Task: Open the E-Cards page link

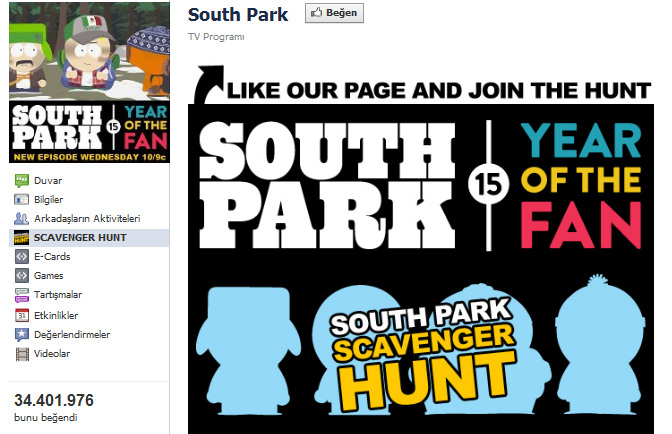Action: 52,257
